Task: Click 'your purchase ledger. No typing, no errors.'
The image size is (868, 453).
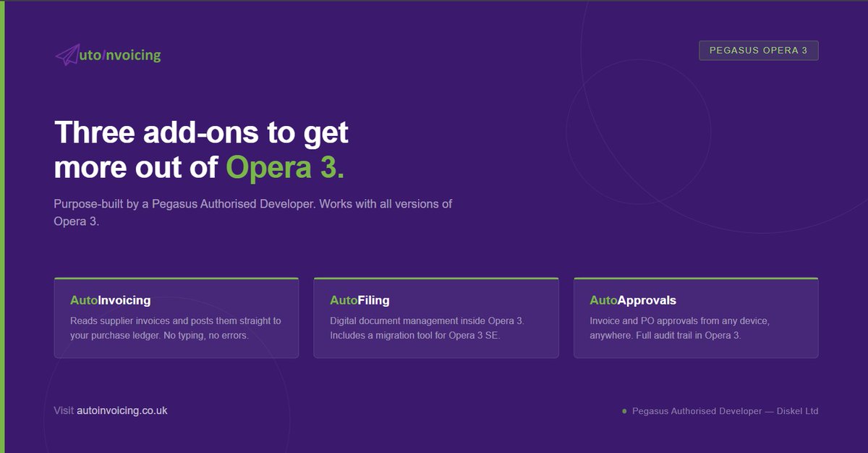Action: coord(159,336)
